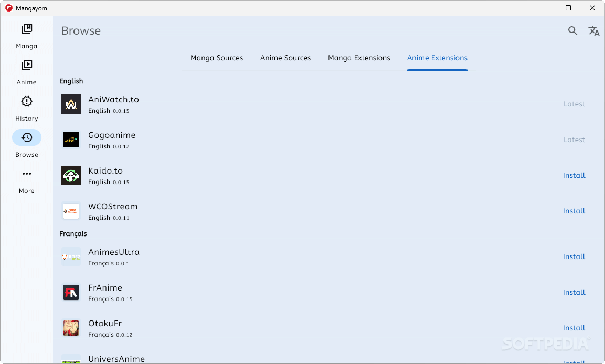Click Latest button for Gogoanime
Viewport: 605px width, 364px height.
(574, 140)
